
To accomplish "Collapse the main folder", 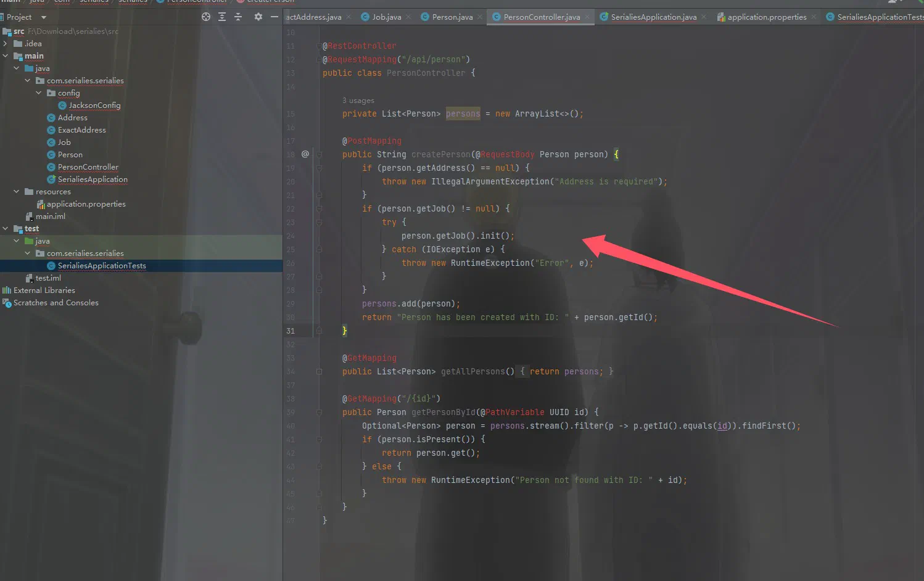I will [x=6, y=56].
